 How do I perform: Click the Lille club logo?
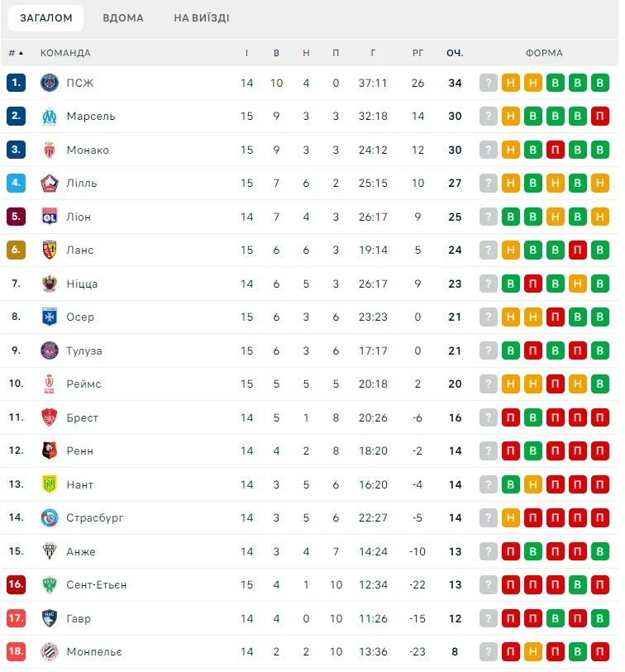pos(50,183)
